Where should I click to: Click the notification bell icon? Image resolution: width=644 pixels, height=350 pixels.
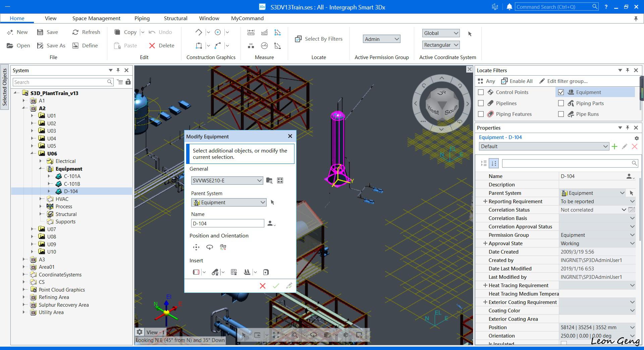(x=509, y=7)
